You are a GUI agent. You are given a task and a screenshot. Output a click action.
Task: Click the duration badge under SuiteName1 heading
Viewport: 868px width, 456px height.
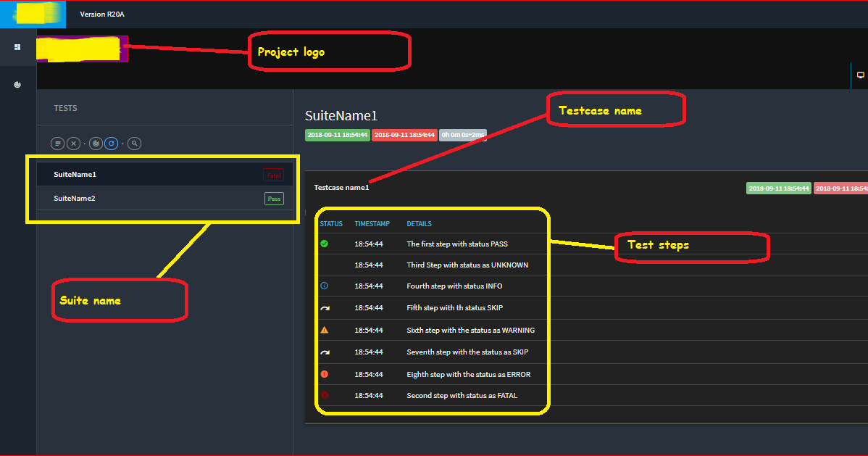click(x=463, y=134)
